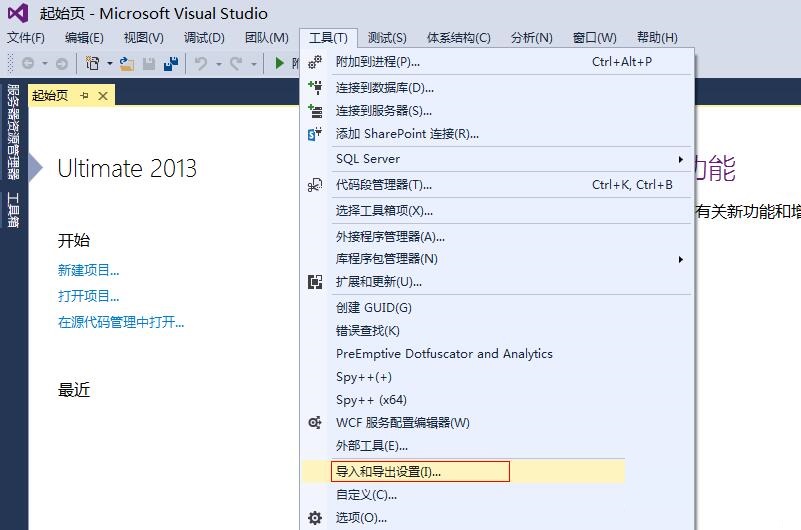Image resolution: width=801 pixels, height=530 pixels.
Task: Open the 文件(F) menu
Action: pyautogui.click(x=26, y=38)
